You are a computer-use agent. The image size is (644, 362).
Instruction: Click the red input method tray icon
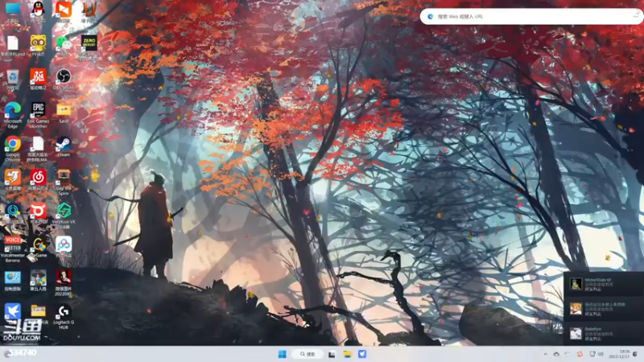[x=580, y=354]
